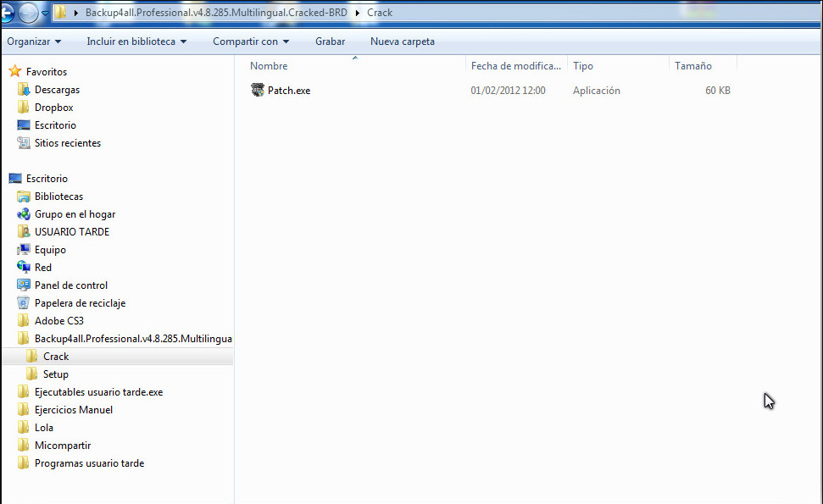Select Ejecutables usuario tarde.exe folder
The width and height of the screenshot is (823, 504).
[x=98, y=392]
